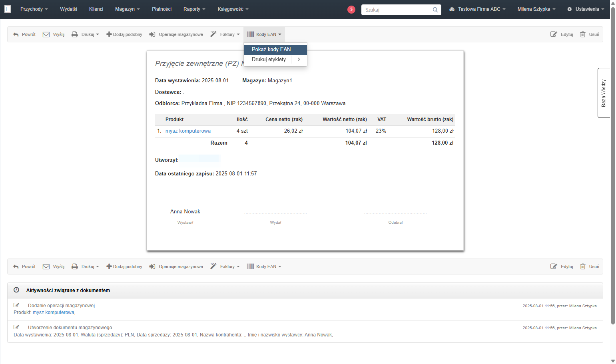
Task: Open the Klienci page
Action: pyautogui.click(x=96, y=9)
